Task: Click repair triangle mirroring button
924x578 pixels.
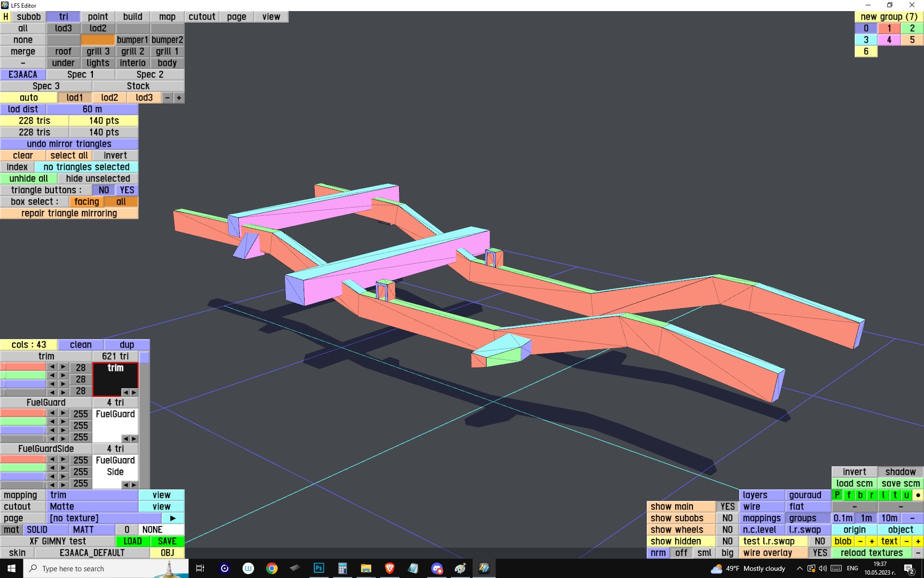Action: 69,213
